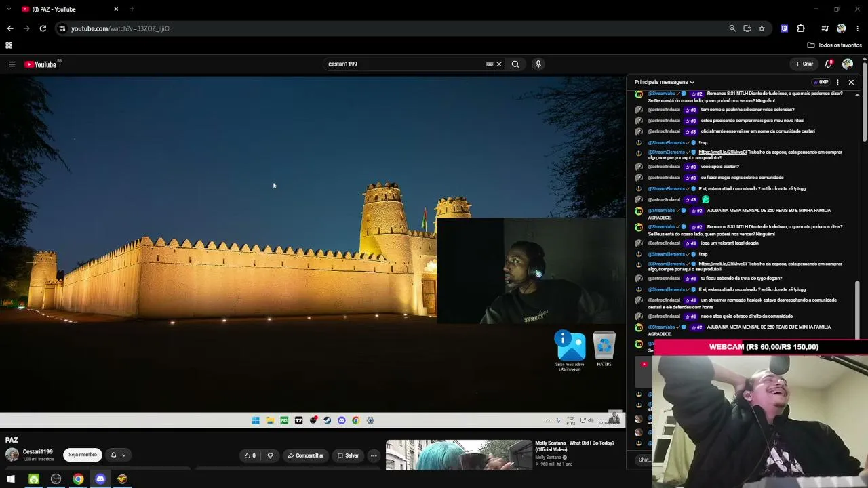Open the YouTube guide hamburger menu
This screenshot has width=868, height=488.
click(12, 64)
